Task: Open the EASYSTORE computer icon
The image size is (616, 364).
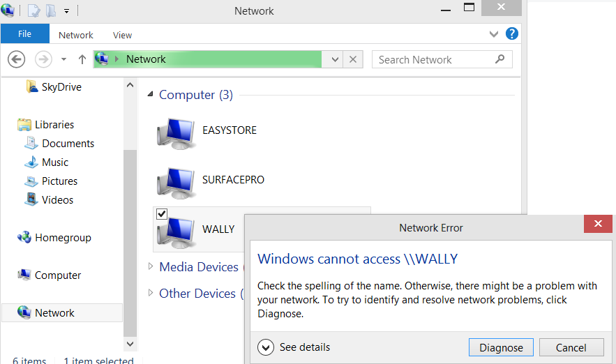Action: pyautogui.click(x=176, y=131)
